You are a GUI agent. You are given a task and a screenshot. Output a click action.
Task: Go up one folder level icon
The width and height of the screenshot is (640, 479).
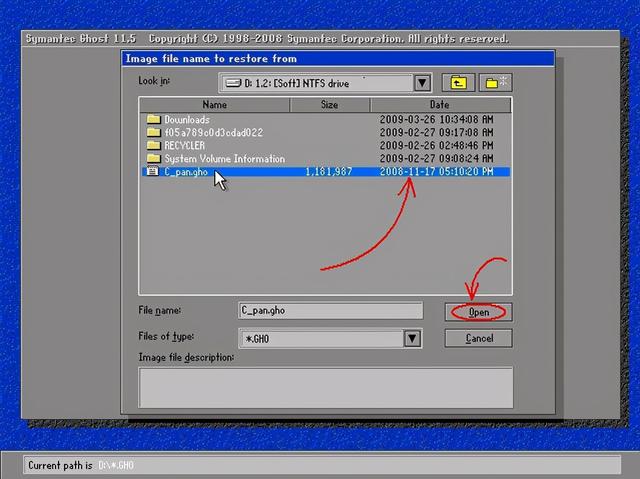point(458,83)
